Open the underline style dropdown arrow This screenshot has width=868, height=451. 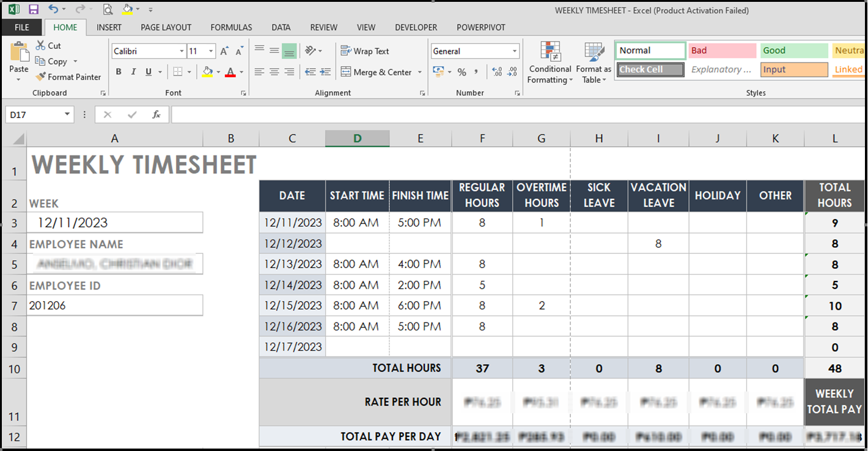(159, 72)
